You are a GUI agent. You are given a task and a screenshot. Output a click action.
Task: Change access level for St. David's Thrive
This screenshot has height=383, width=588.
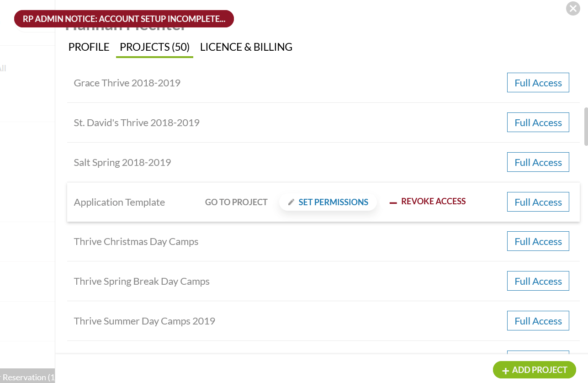coord(538,122)
